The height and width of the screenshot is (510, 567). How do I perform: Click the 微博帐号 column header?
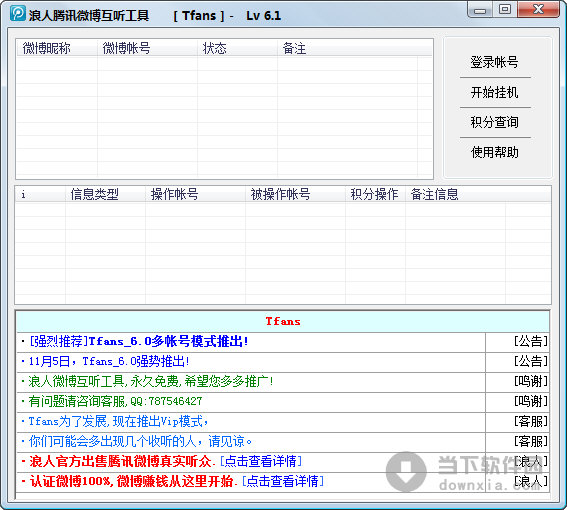click(147, 48)
